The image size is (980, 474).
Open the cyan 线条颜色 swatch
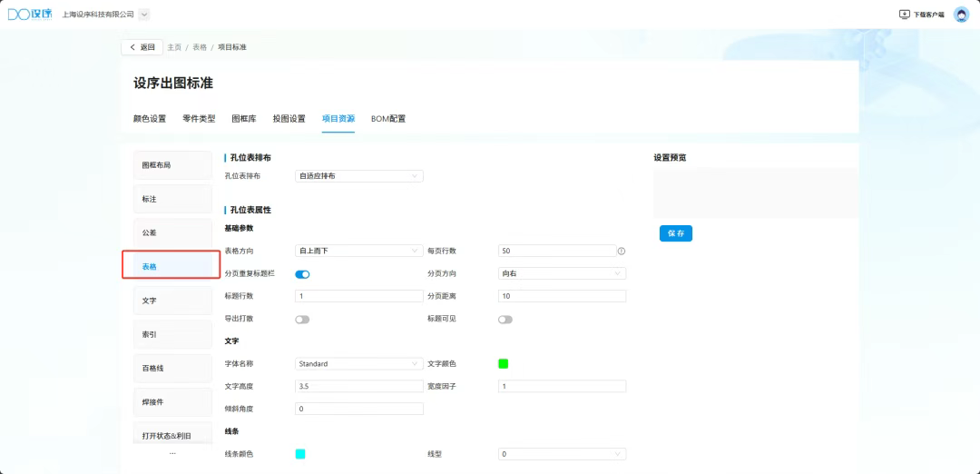300,454
